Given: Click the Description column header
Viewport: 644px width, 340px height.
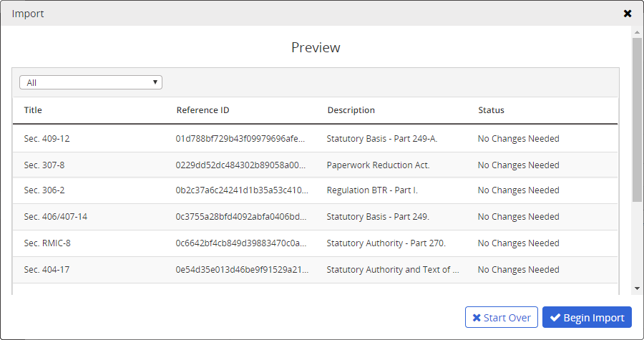Looking at the screenshot, I should coord(351,110).
